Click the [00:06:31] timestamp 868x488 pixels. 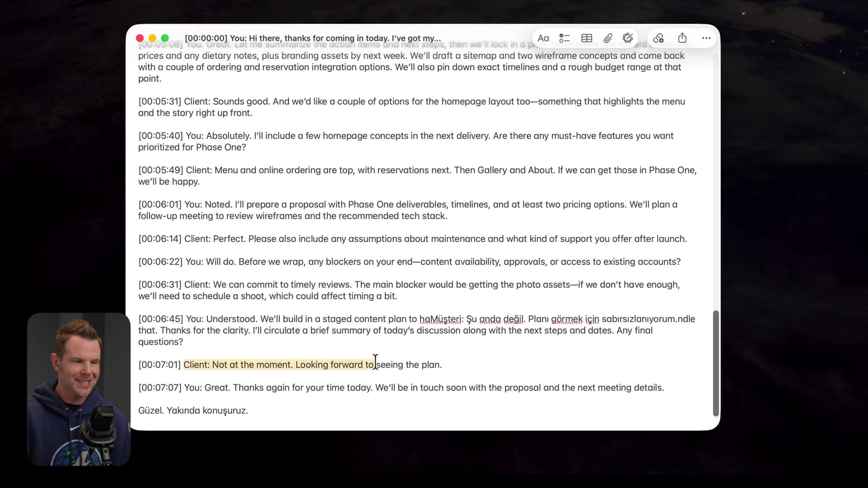coord(160,285)
